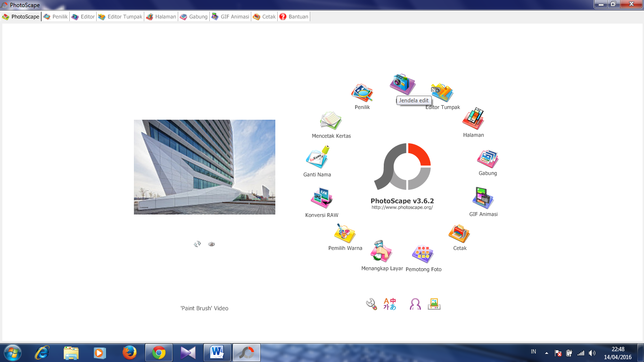644x362 pixels.
Task: Switch to the GIF Animasi tab
Action: tap(231, 16)
